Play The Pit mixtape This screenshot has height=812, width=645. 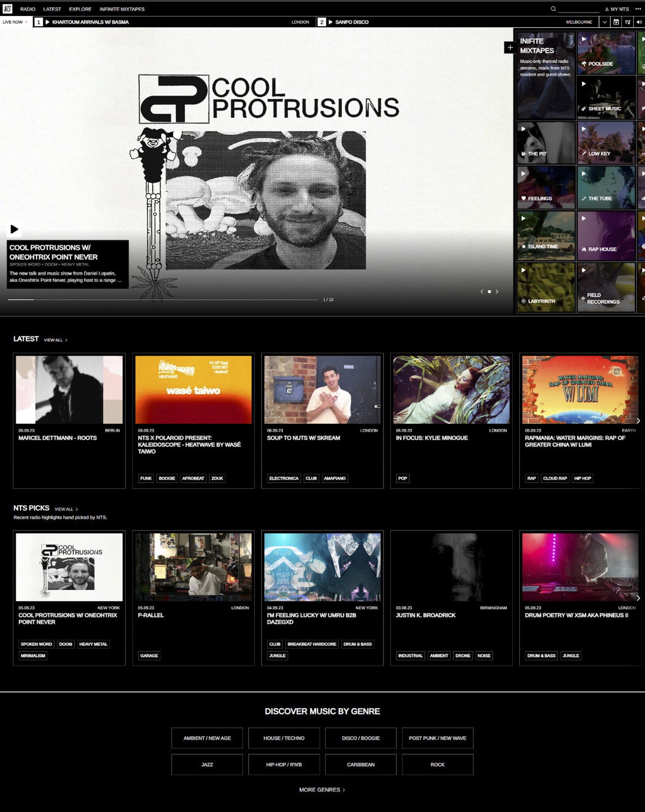click(523, 129)
